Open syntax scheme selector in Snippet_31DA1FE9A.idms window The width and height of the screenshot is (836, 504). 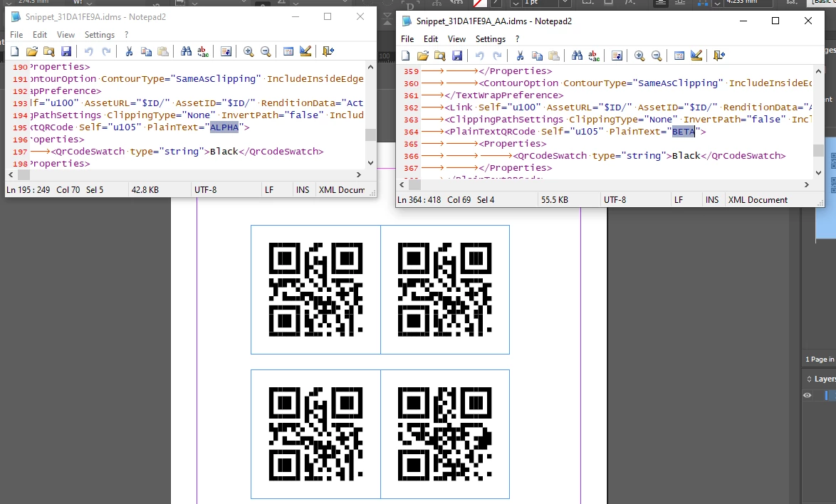click(x=288, y=51)
